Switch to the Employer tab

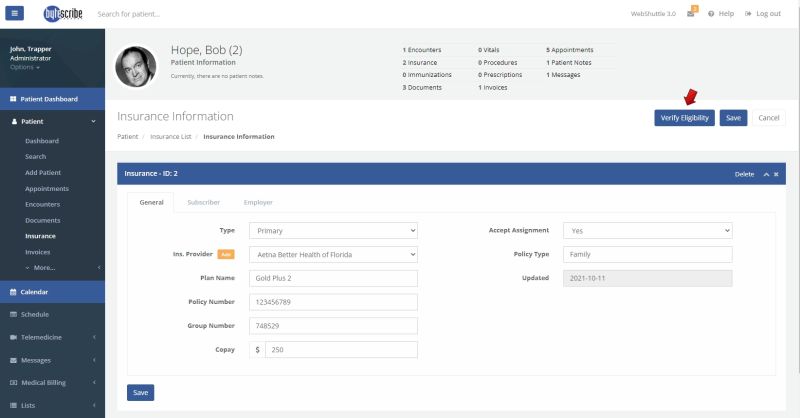click(259, 202)
